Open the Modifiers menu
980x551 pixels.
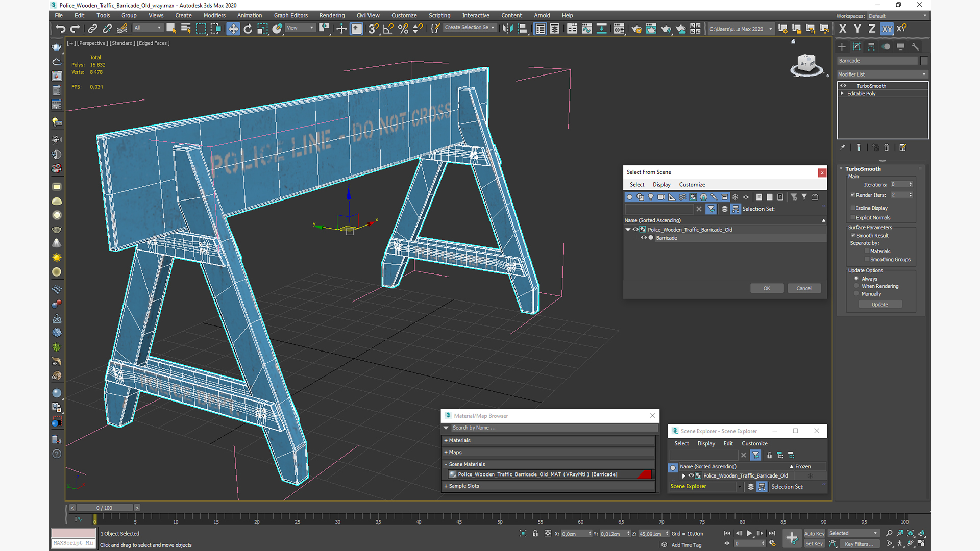coord(214,15)
